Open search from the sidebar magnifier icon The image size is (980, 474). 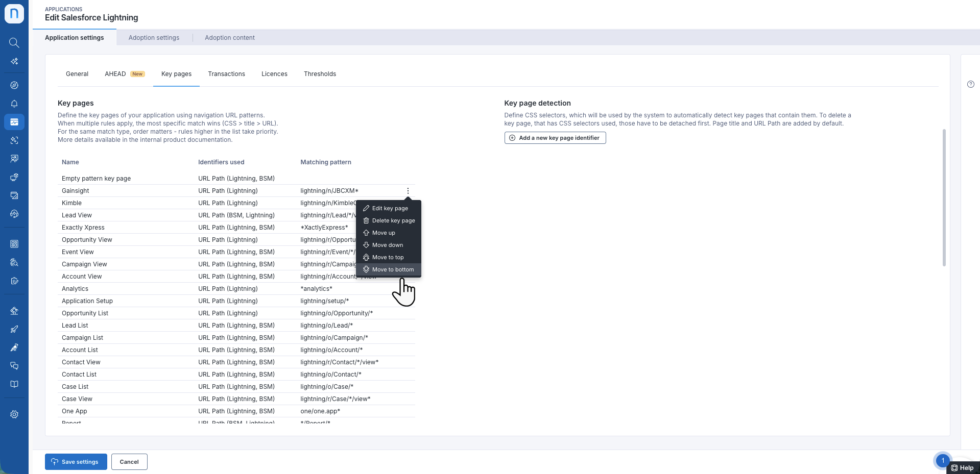14,43
